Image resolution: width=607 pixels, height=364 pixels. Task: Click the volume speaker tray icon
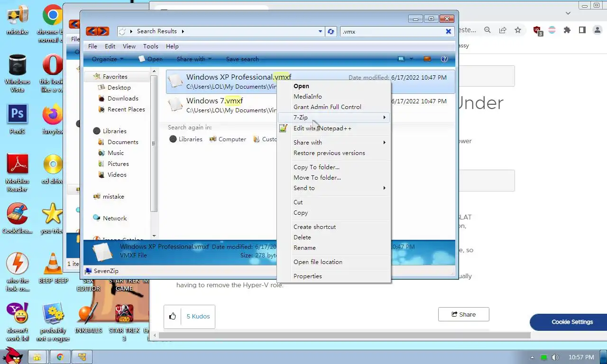pos(555,357)
